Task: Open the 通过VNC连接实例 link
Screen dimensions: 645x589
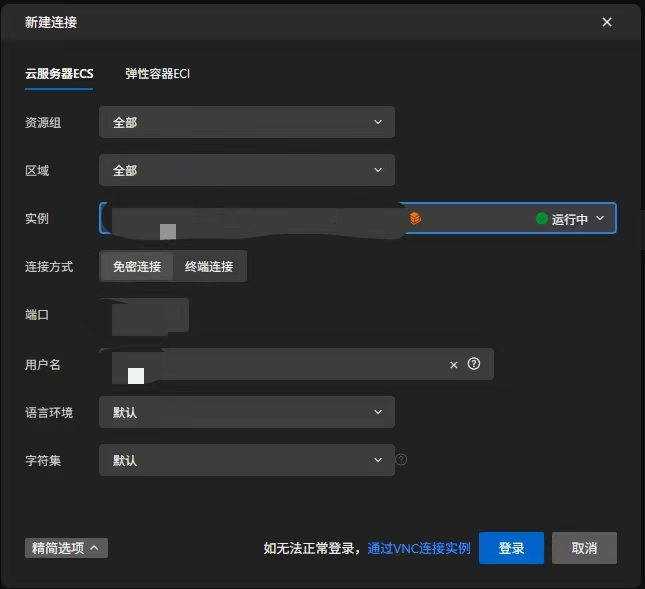Action: tap(419, 548)
